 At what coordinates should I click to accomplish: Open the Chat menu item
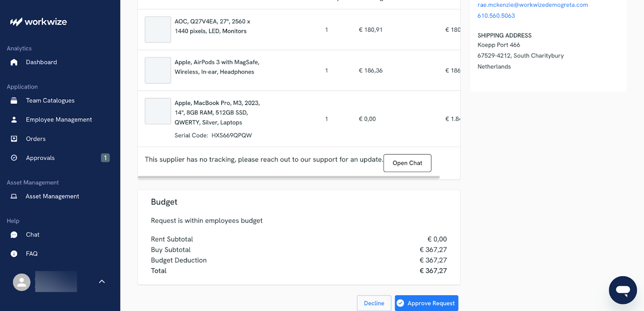tap(33, 235)
